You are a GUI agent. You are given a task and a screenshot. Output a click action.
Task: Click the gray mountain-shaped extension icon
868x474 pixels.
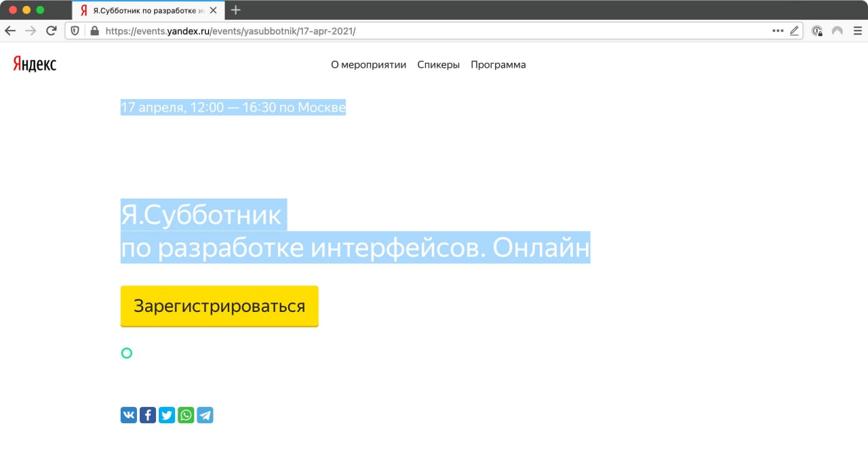pos(838,31)
